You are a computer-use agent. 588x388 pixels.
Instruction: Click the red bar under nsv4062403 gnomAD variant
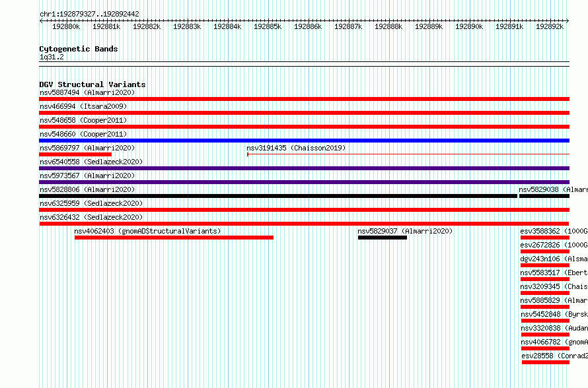pos(174,238)
